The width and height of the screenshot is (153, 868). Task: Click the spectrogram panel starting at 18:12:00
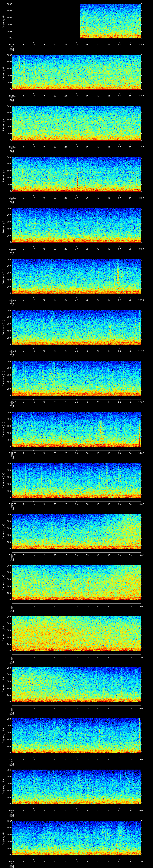(77, 429)
